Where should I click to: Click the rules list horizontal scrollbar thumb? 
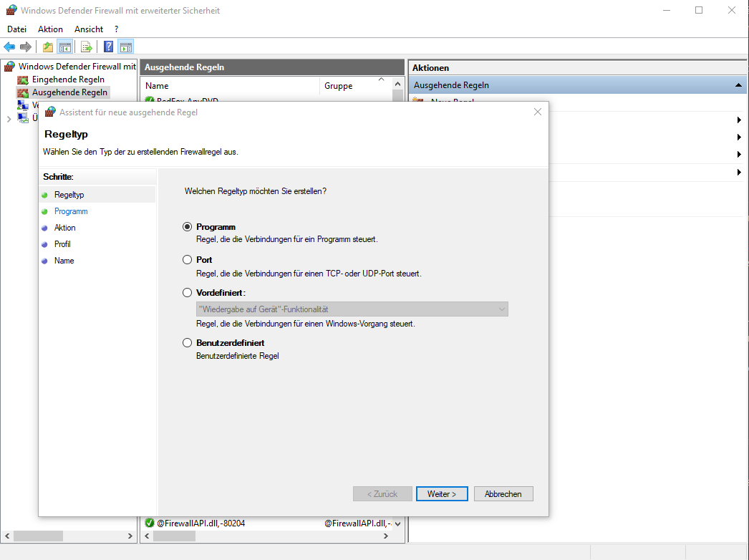pyautogui.click(x=174, y=536)
